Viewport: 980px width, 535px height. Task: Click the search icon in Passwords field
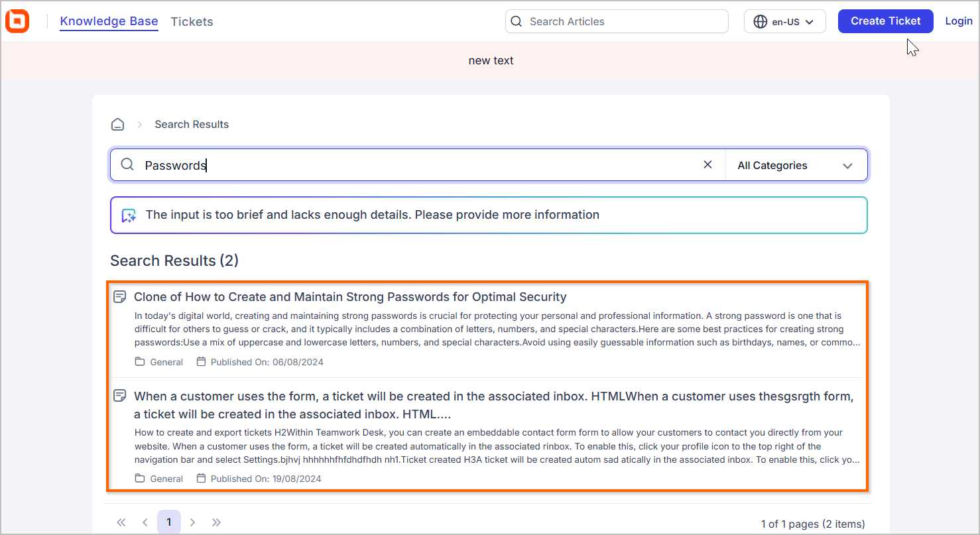coord(127,164)
